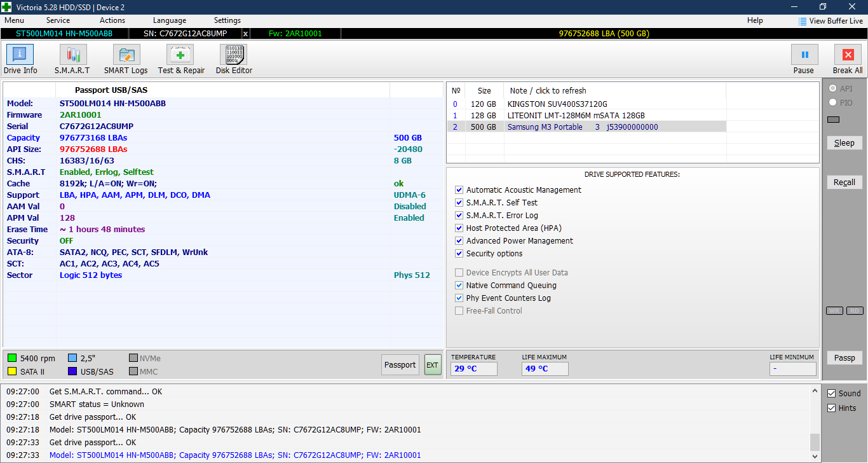Open the Menu menu
The height and width of the screenshot is (463, 868).
pyautogui.click(x=14, y=20)
